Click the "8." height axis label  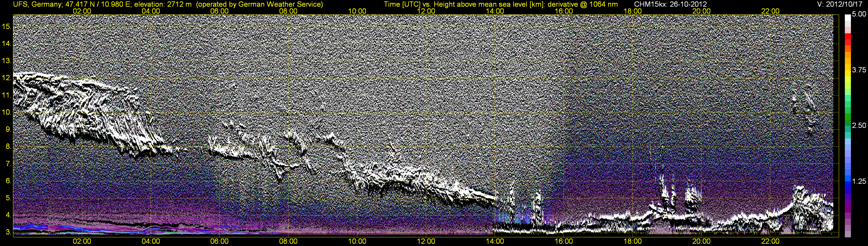pyautogui.click(x=8, y=147)
